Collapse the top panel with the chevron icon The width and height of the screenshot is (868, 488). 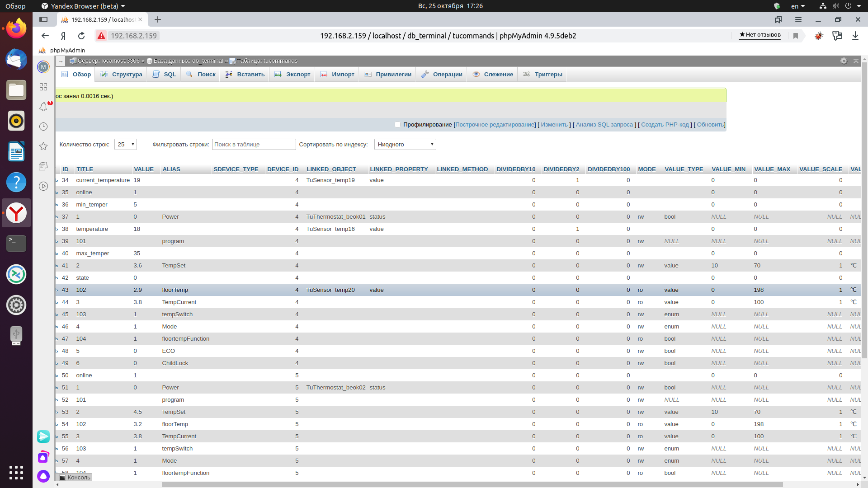(856, 61)
